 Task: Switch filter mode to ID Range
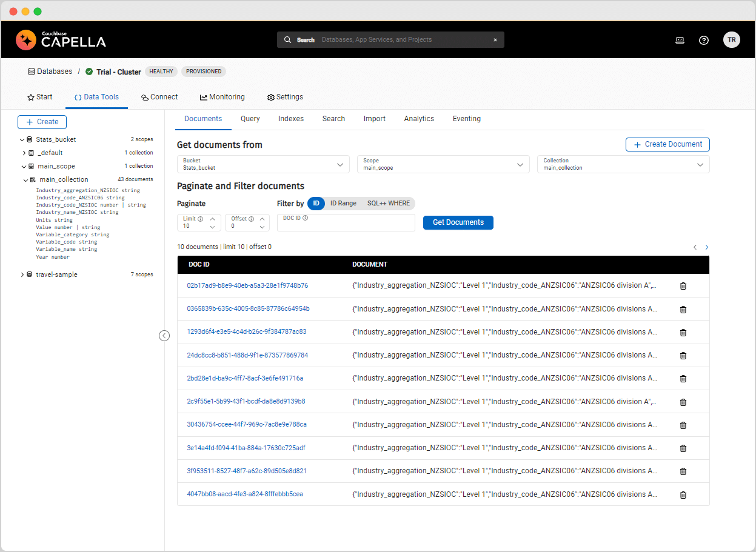coord(343,203)
